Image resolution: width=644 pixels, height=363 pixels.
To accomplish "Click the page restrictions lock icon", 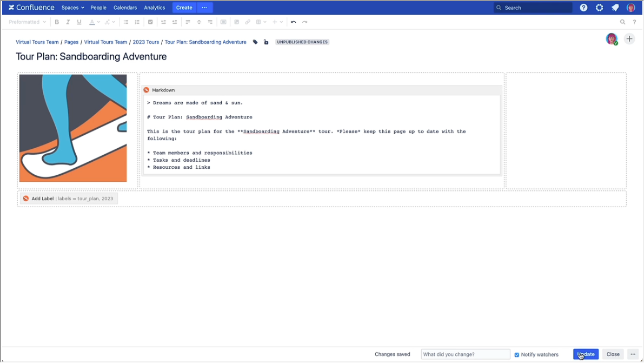I will click(265, 42).
